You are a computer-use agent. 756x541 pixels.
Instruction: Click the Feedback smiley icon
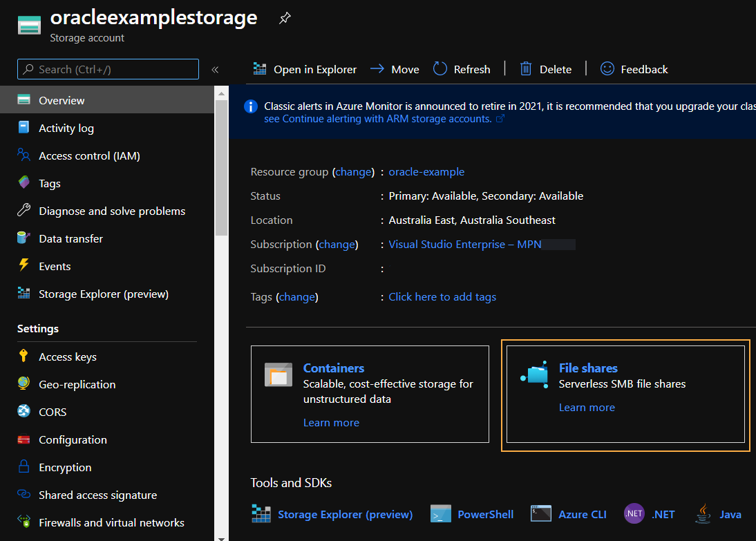click(607, 69)
